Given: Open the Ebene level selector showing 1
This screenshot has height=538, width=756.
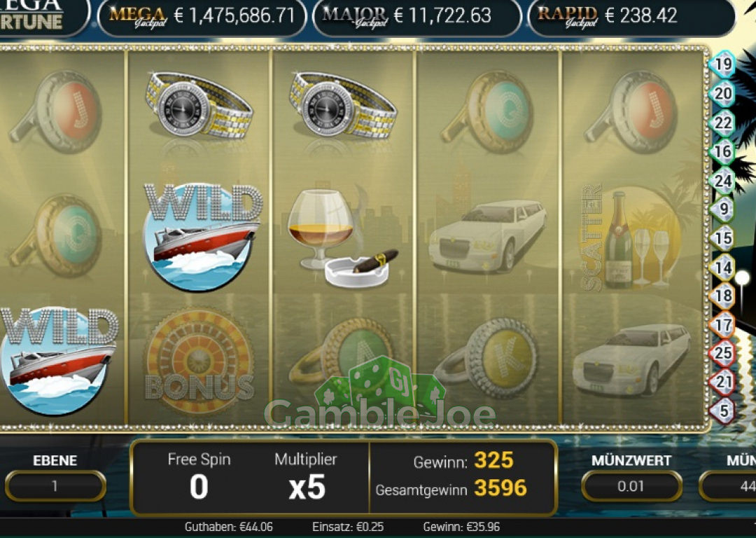Looking at the screenshot, I should (x=55, y=486).
